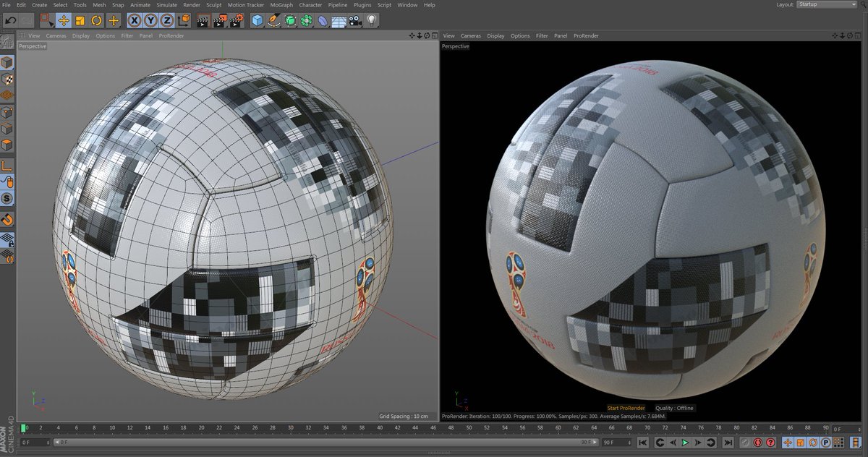Open the Bend deformer icon

pyautogui.click(x=323, y=20)
